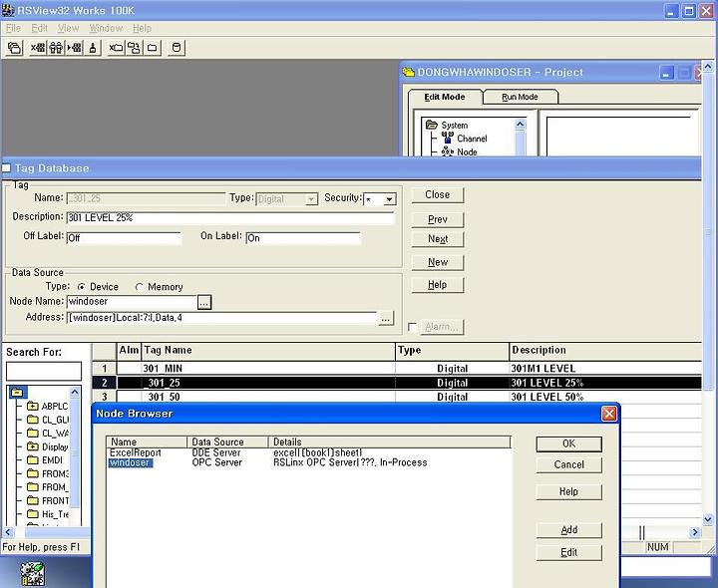Viewport: 718px width, 588px height.
Task: Click the On Label field
Action: [x=303, y=238]
